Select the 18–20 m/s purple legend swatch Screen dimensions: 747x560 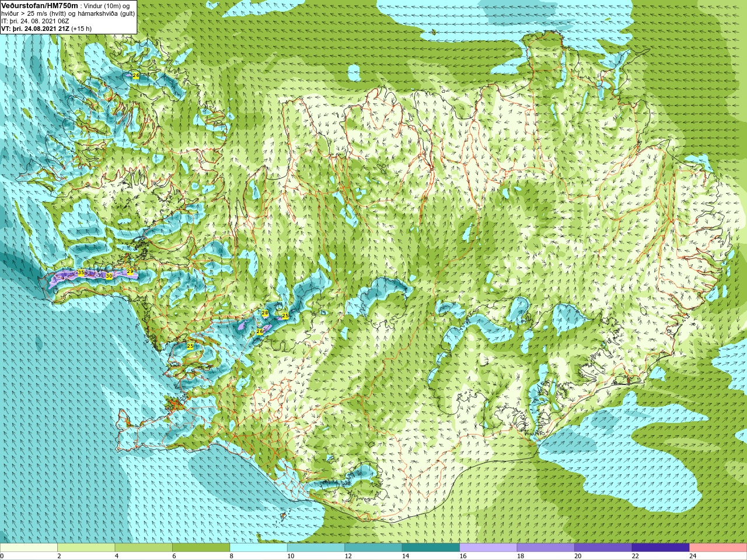pyautogui.click(x=546, y=548)
